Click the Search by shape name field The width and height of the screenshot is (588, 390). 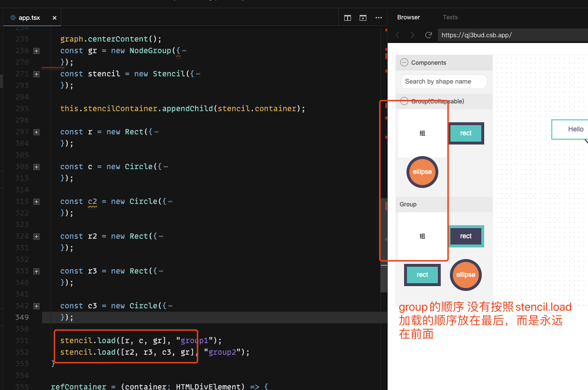pyautogui.click(x=443, y=81)
